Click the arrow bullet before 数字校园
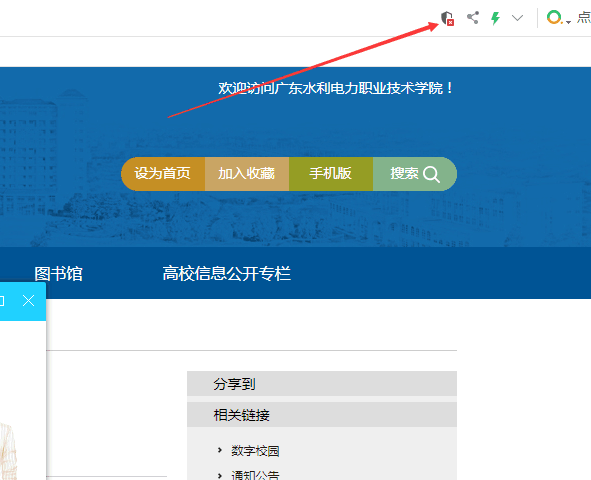 220,450
